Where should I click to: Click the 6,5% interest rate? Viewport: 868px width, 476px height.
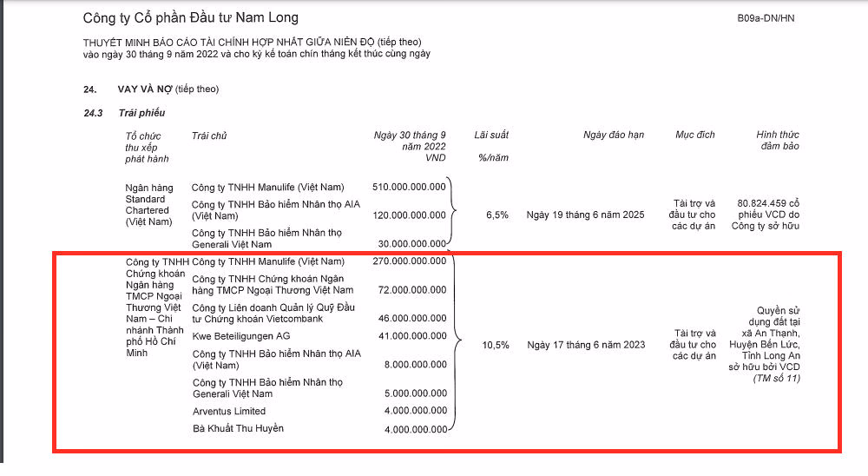[495, 215]
